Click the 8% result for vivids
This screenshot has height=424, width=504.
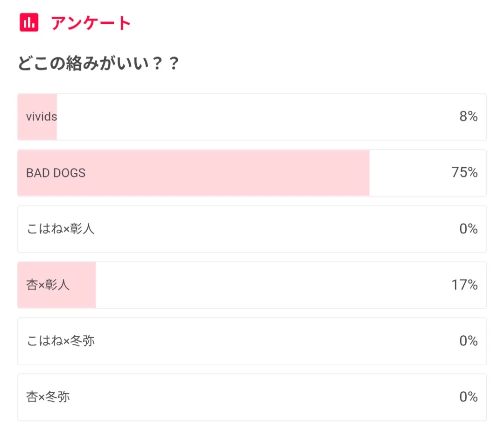(469, 117)
